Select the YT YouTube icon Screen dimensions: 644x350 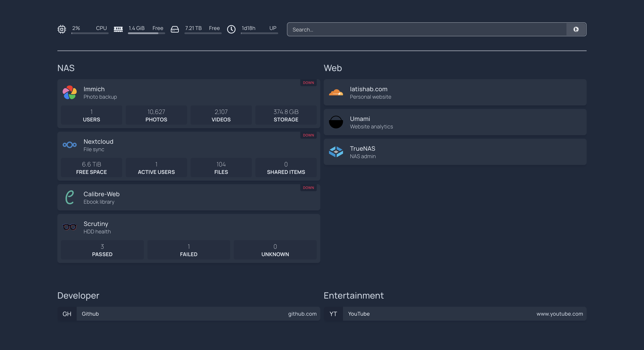click(x=333, y=314)
